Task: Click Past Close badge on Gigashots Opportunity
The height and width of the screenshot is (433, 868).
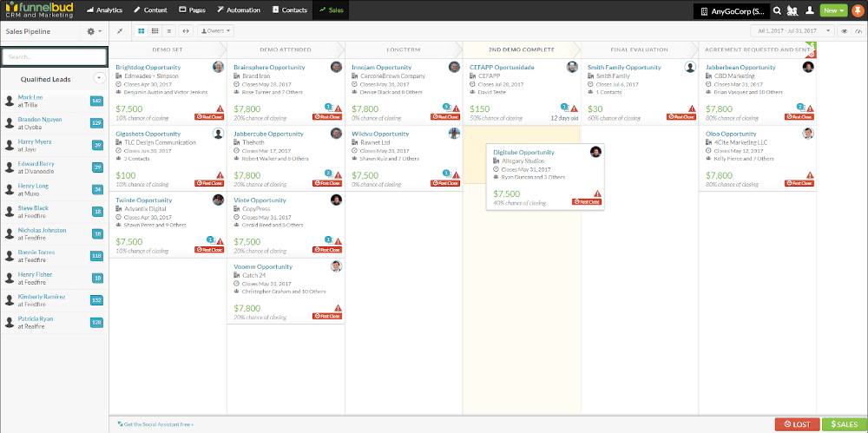Action: (x=209, y=183)
